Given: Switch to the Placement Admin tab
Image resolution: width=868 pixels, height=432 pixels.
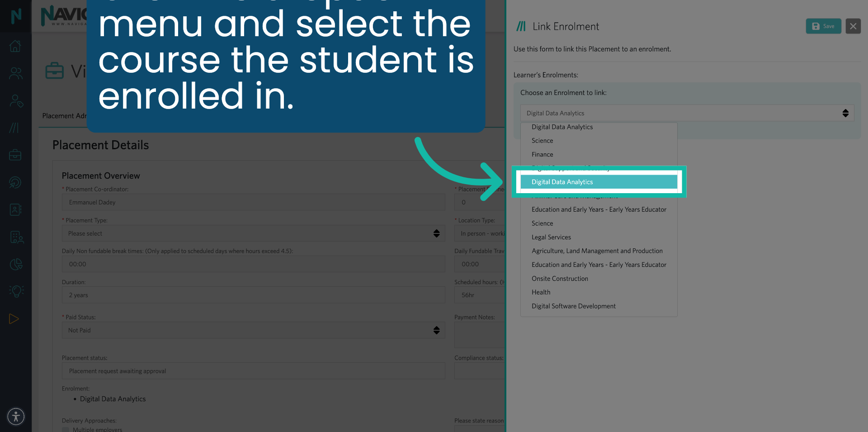Looking at the screenshot, I should point(66,116).
